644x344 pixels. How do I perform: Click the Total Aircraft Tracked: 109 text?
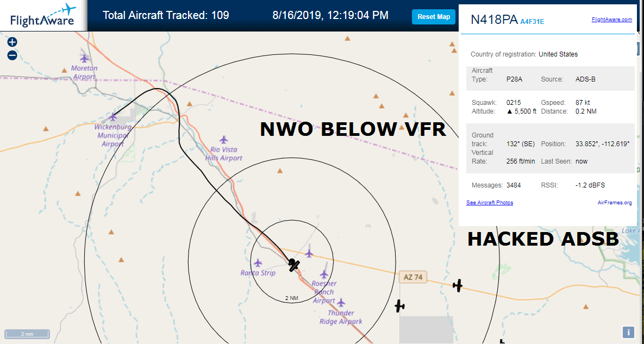pos(166,16)
